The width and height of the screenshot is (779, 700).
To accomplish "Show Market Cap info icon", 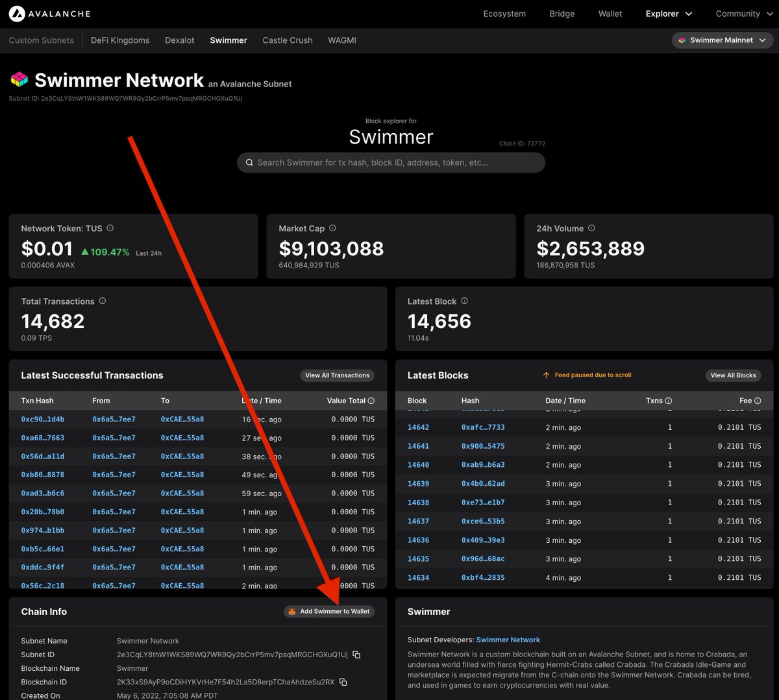I will 332,228.
